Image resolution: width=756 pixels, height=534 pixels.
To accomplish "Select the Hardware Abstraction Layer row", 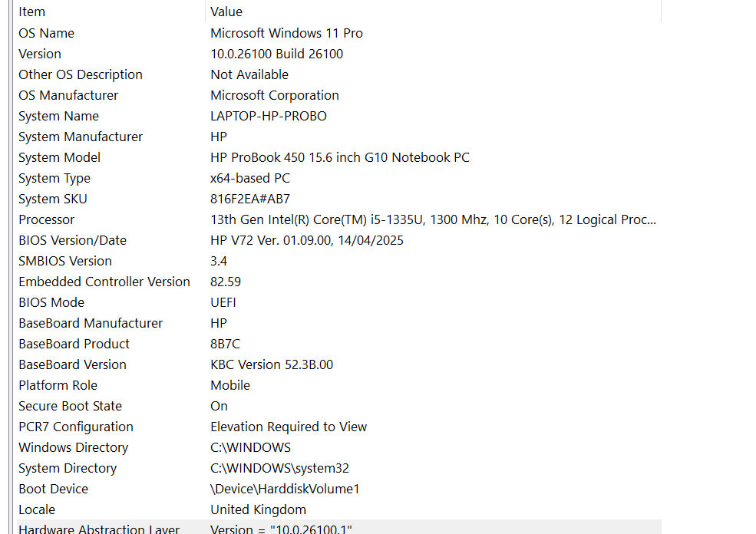I will [x=339, y=527].
